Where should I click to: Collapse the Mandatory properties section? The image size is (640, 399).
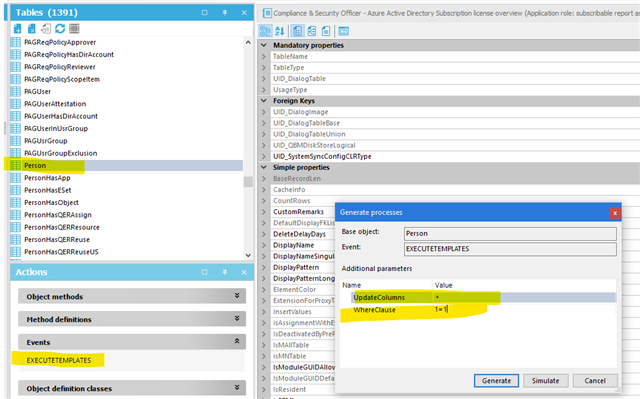point(264,45)
